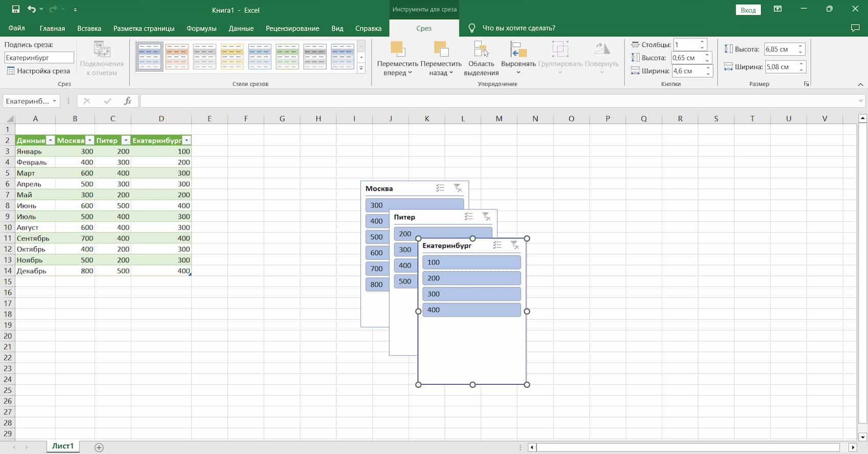Toggle multi-select in Екатеринбург slicer

click(497, 246)
